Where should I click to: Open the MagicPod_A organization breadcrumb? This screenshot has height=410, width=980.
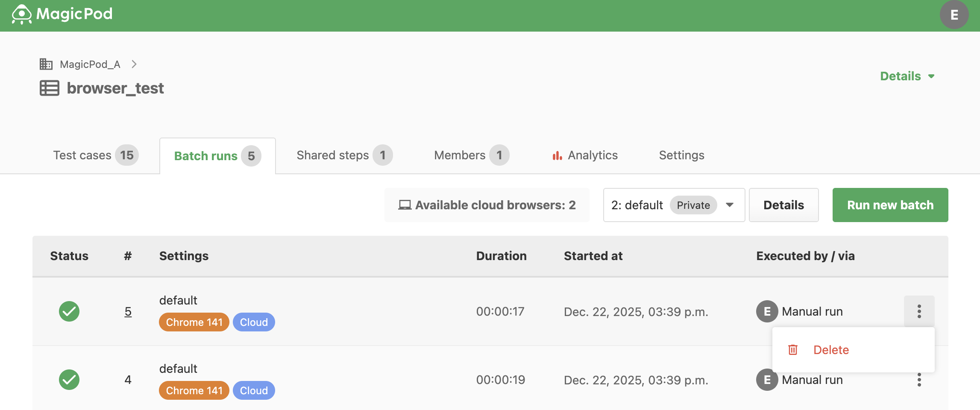coord(90,64)
